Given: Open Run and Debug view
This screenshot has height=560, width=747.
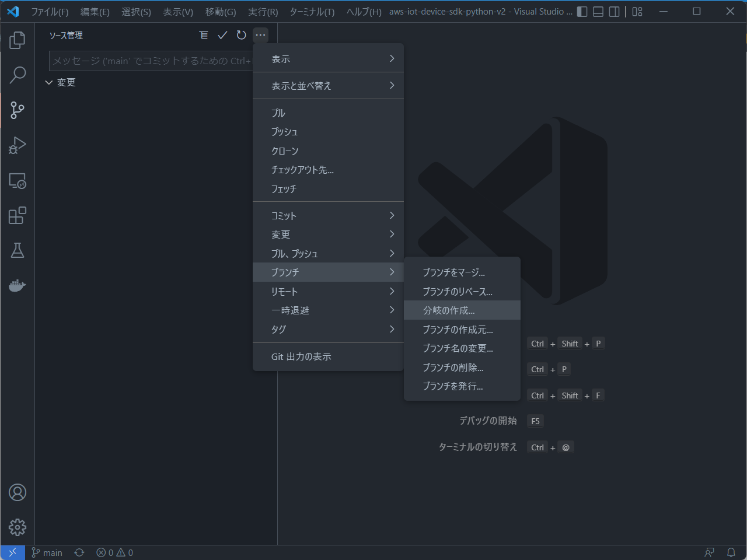Looking at the screenshot, I should click(x=18, y=145).
